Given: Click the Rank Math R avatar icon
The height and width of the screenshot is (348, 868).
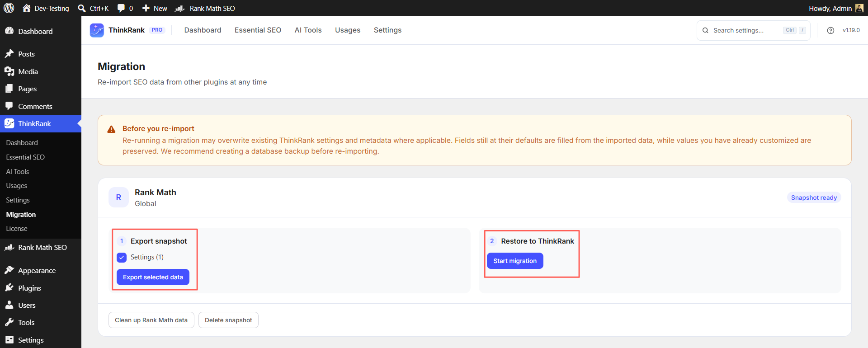Looking at the screenshot, I should [x=118, y=198].
